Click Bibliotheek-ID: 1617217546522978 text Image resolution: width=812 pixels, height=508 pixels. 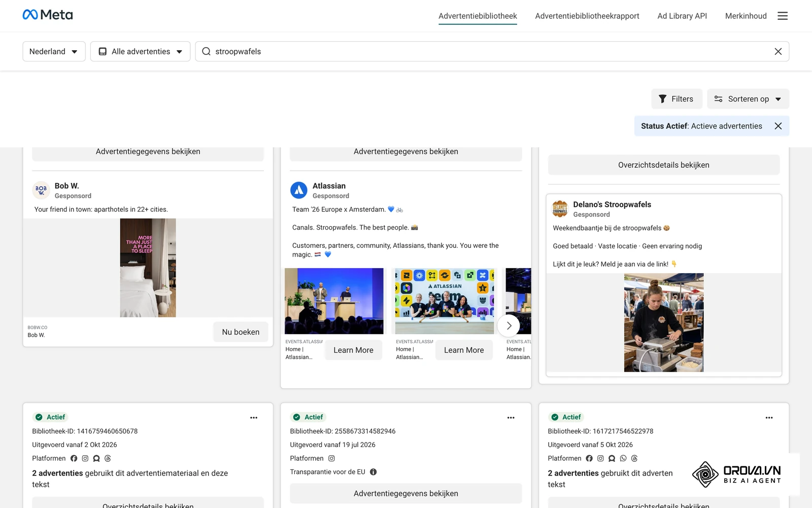coord(600,431)
